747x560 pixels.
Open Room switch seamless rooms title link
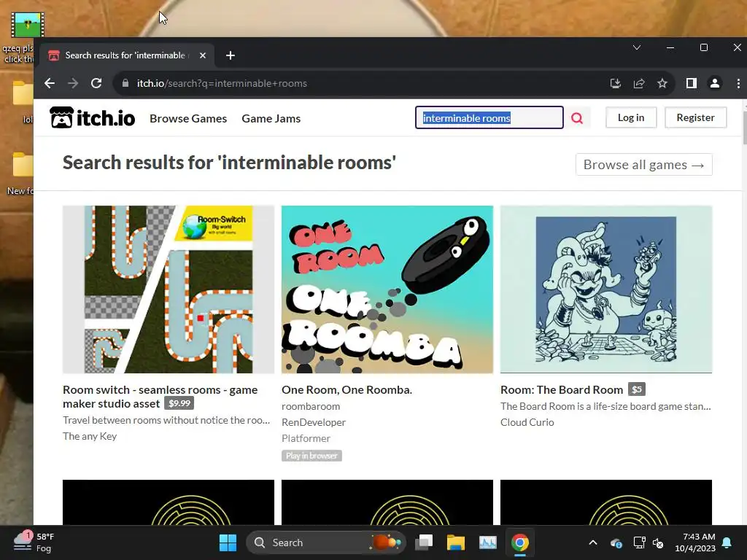click(160, 397)
